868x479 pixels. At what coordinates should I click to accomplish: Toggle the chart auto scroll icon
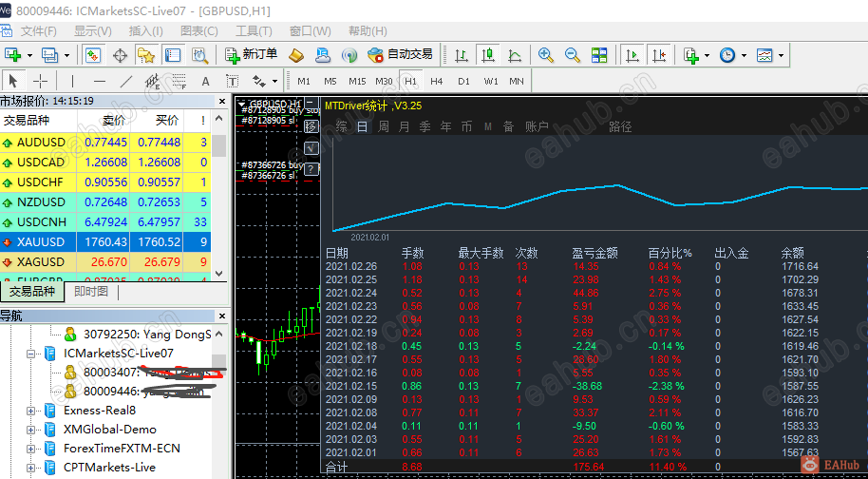tap(632, 55)
